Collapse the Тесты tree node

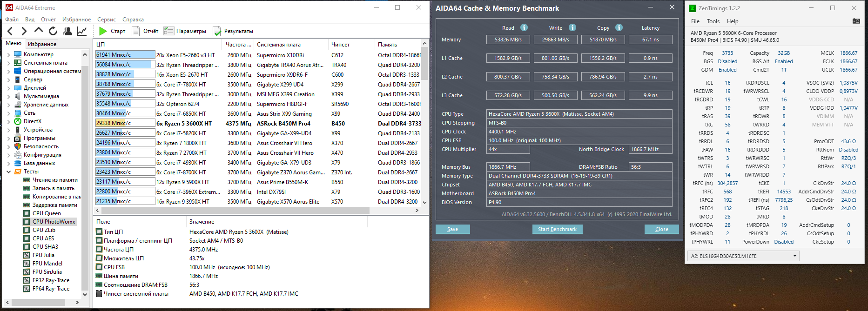[x=8, y=172]
